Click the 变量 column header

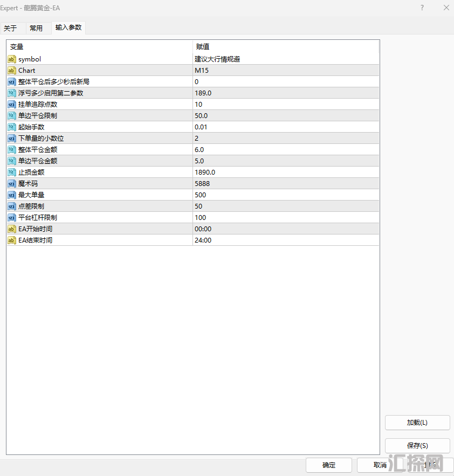[x=100, y=47]
